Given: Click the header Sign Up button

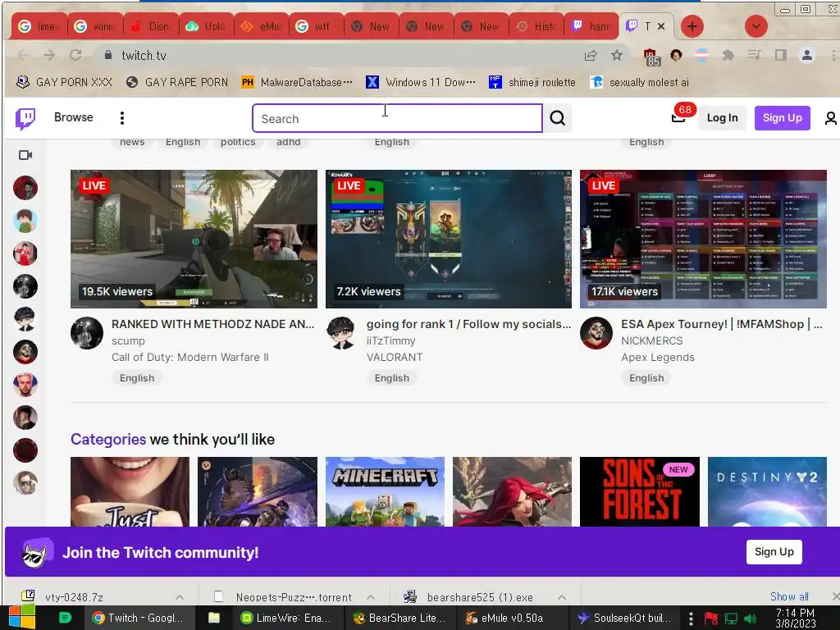Looking at the screenshot, I should coord(782,118).
